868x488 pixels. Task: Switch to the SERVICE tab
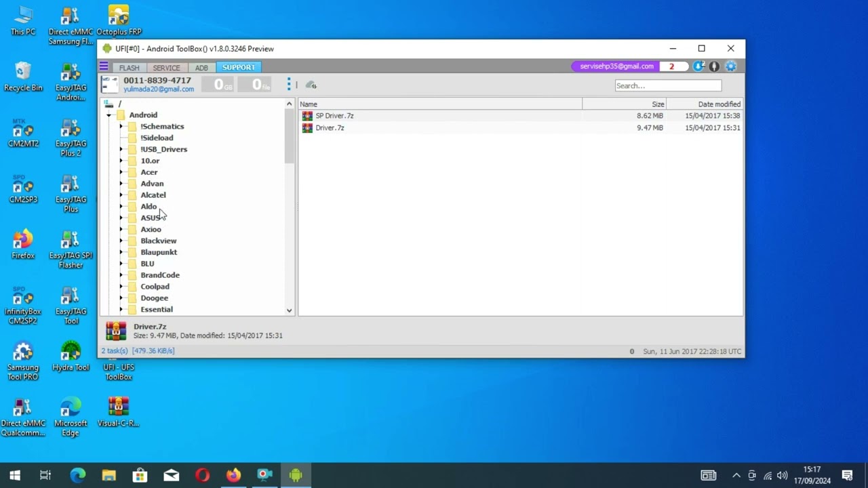click(166, 68)
